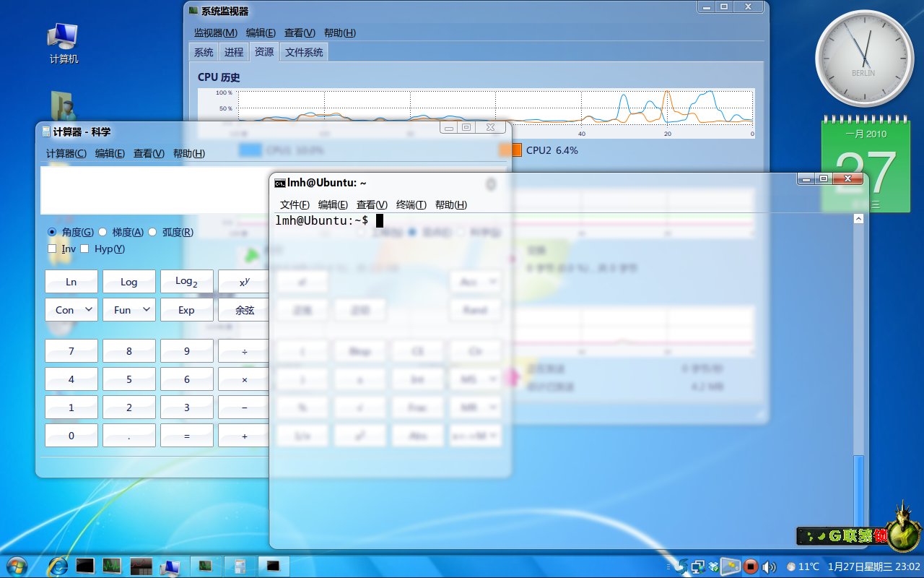The height and width of the screenshot is (578, 924).
Task: Open 编辑(E) menu in terminal
Action: click(x=333, y=204)
